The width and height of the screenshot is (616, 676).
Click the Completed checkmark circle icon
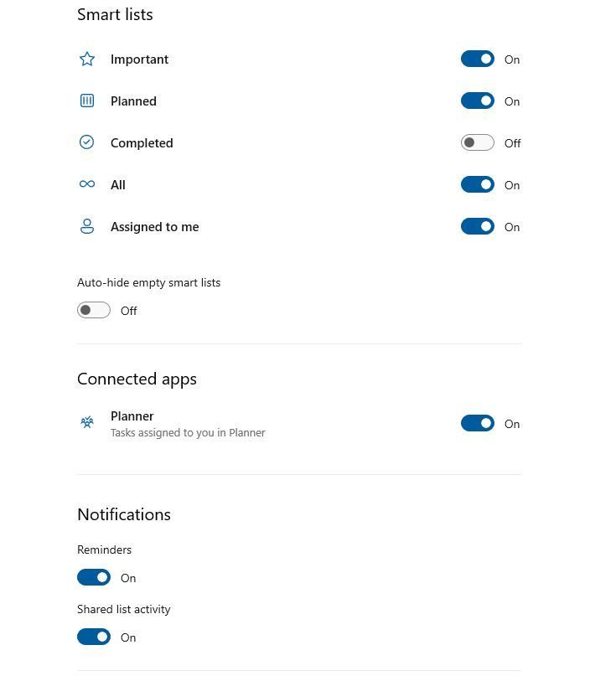(x=87, y=143)
